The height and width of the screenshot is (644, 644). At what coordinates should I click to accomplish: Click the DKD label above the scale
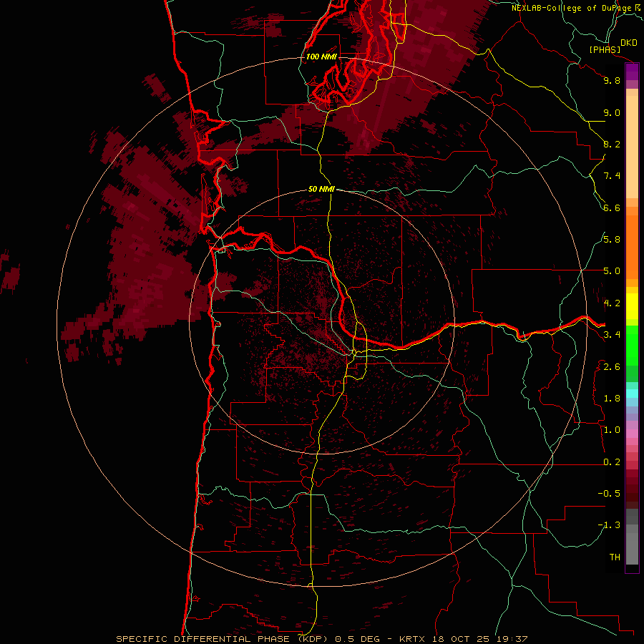coord(629,42)
